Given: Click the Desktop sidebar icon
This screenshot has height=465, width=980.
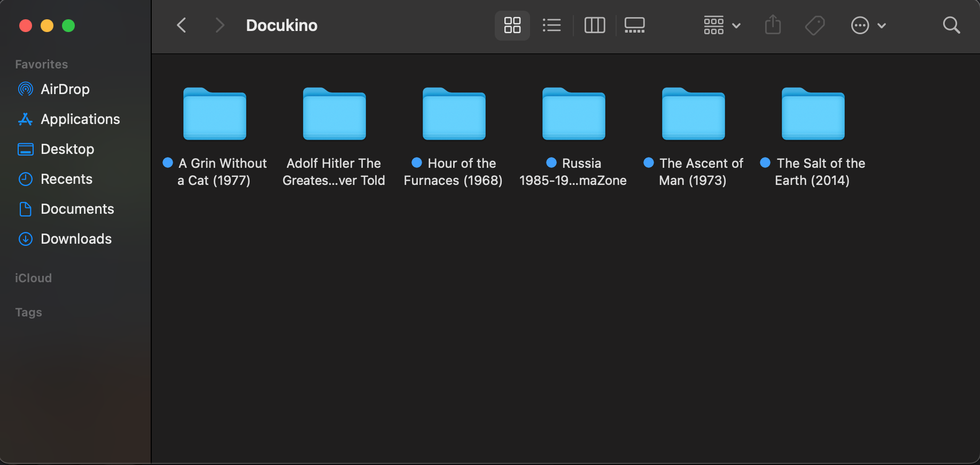Looking at the screenshot, I should point(25,149).
